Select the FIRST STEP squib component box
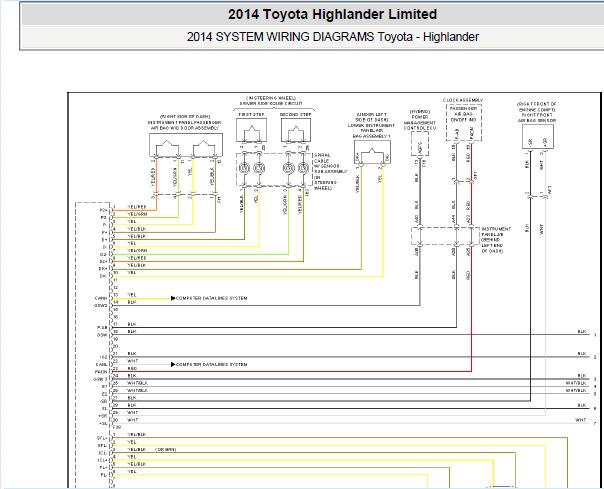Screen dimensions: 604x489 [x=251, y=130]
